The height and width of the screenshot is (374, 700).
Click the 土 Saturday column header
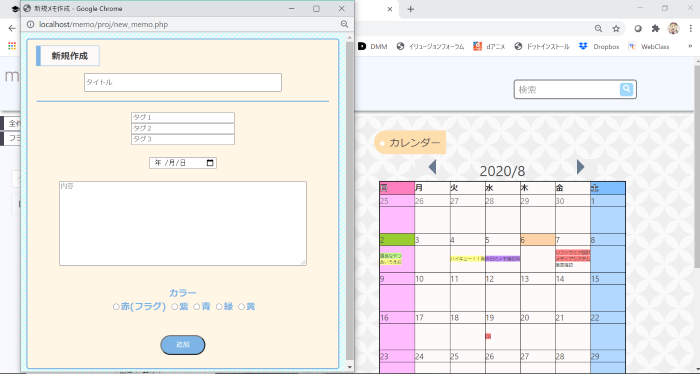(608, 188)
